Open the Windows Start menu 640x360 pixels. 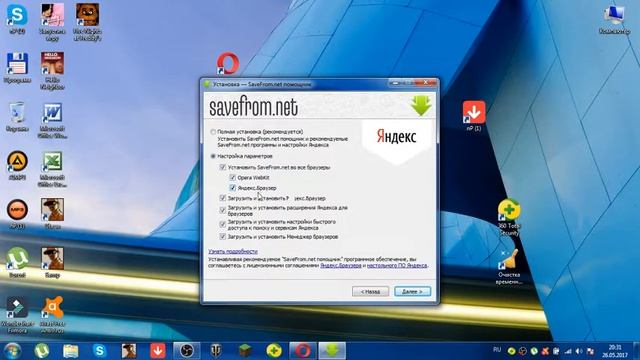(x=12, y=351)
